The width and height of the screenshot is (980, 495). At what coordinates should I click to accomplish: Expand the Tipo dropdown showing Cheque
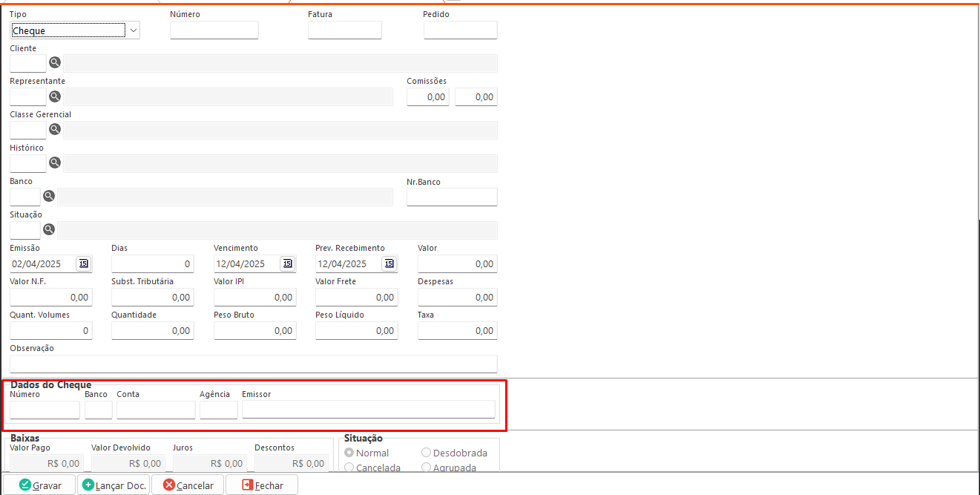click(133, 30)
